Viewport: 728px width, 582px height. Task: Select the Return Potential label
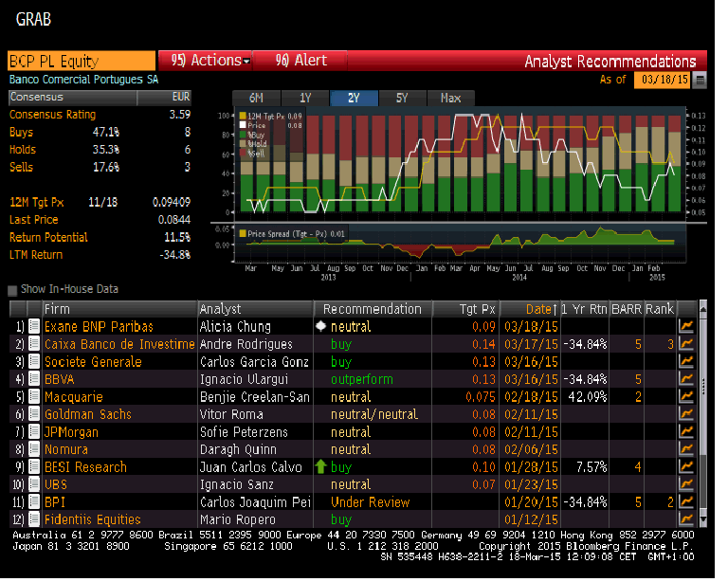pyautogui.click(x=48, y=238)
